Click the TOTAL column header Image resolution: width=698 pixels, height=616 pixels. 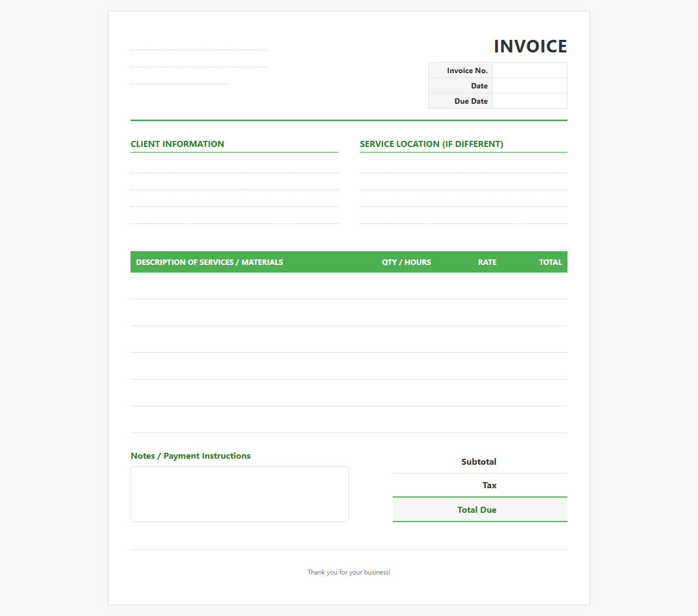click(551, 262)
